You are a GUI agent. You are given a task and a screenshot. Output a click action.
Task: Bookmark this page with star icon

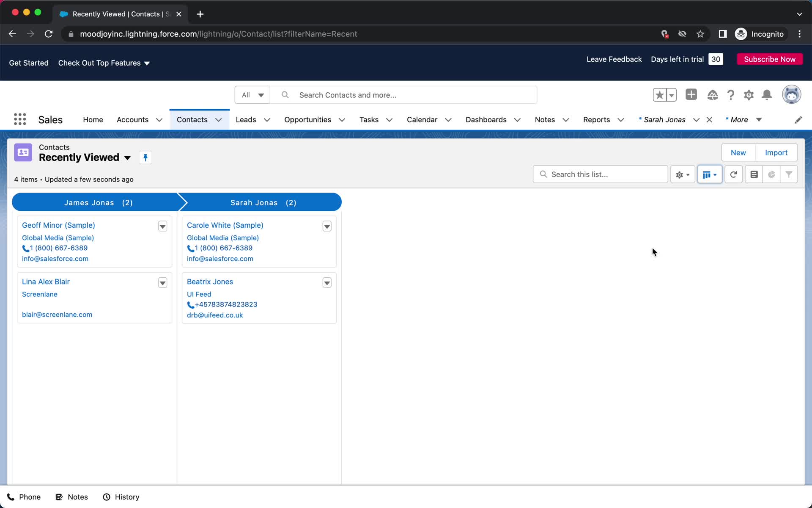700,34
